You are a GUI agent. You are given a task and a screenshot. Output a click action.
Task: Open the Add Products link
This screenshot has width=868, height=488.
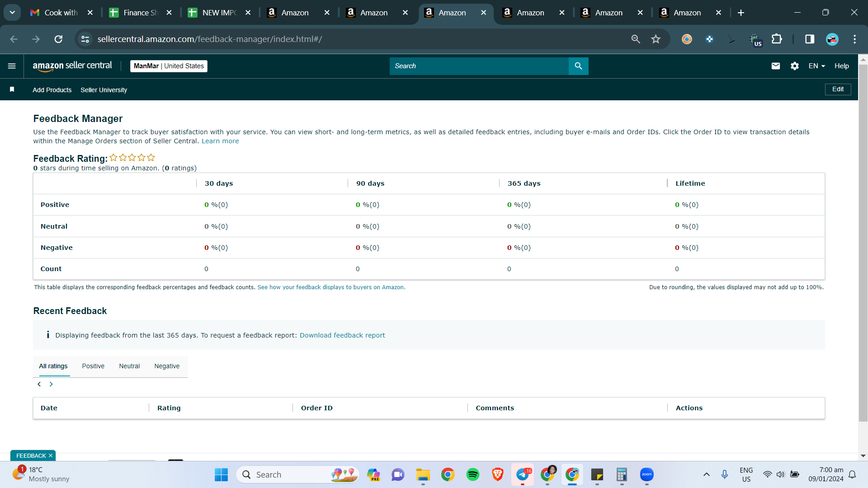[52, 90]
